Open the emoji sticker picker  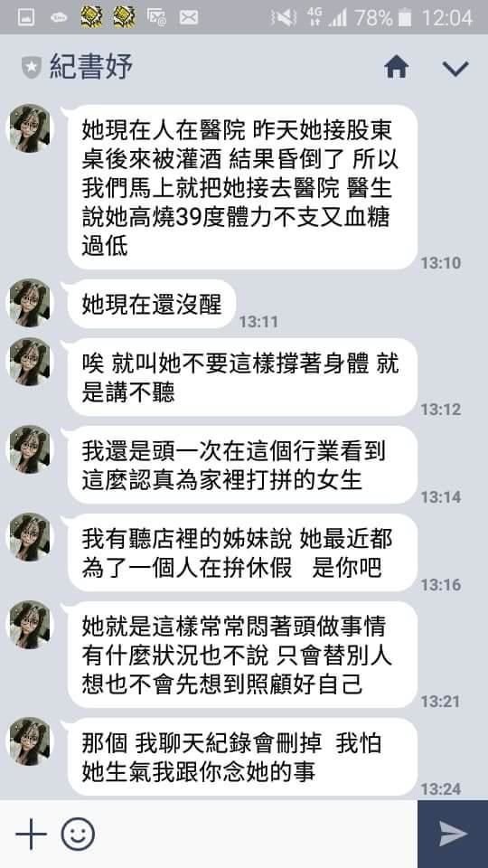[x=78, y=835]
